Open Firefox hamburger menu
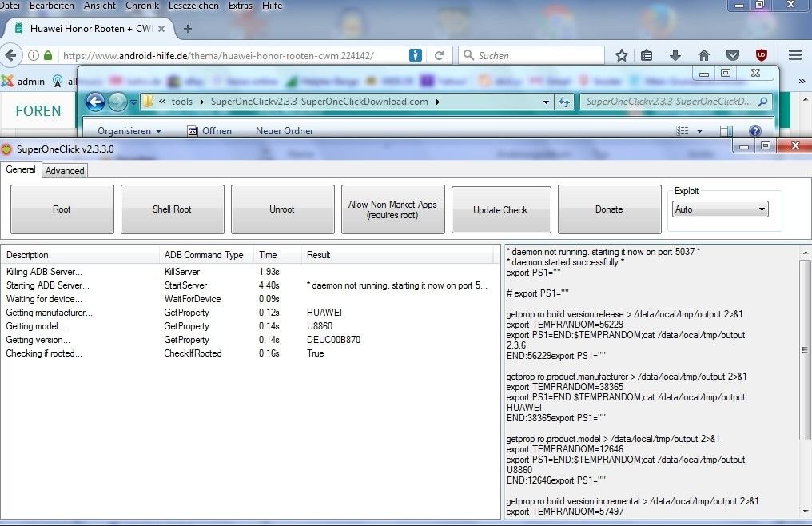This screenshot has height=526, width=812. click(x=795, y=55)
